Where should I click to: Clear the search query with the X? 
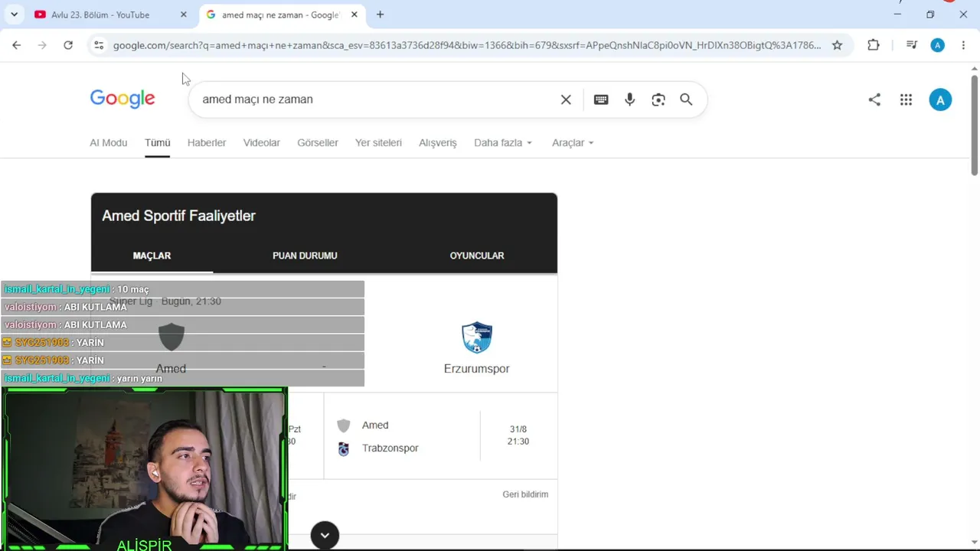(566, 99)
